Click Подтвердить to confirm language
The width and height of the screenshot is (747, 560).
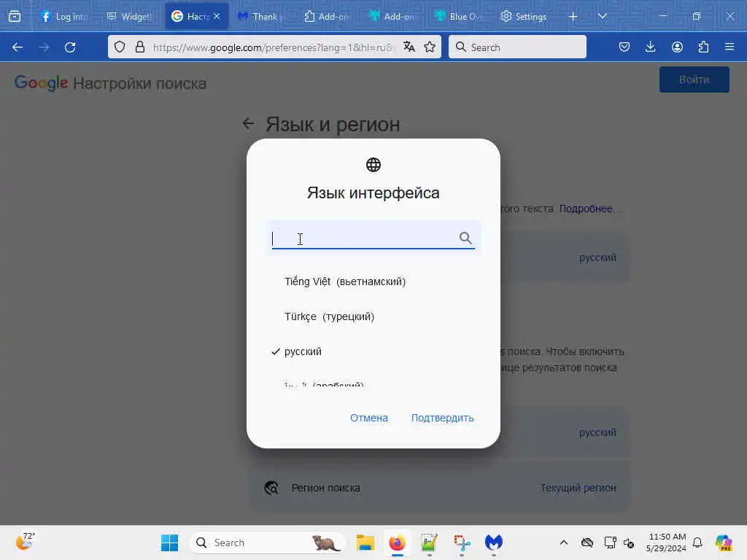[x=443, y=418]
